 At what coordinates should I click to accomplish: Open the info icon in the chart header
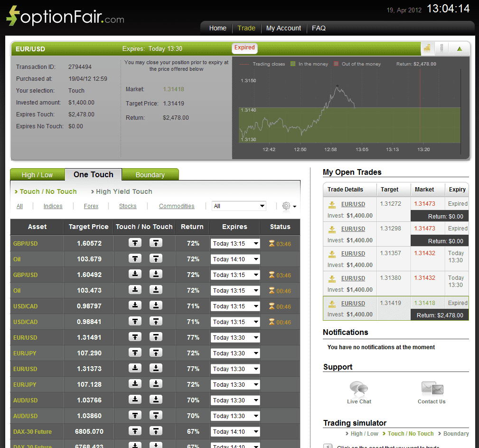coord(442,48)
